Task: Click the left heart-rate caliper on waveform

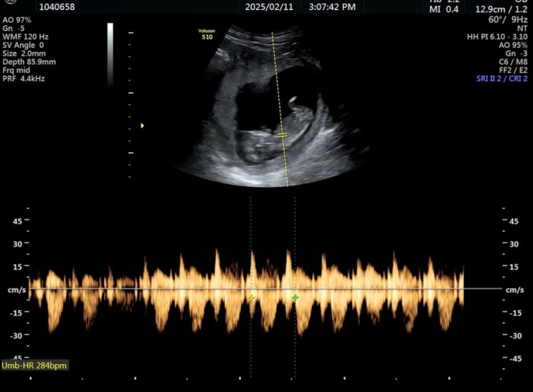Action: pos(251,297)
